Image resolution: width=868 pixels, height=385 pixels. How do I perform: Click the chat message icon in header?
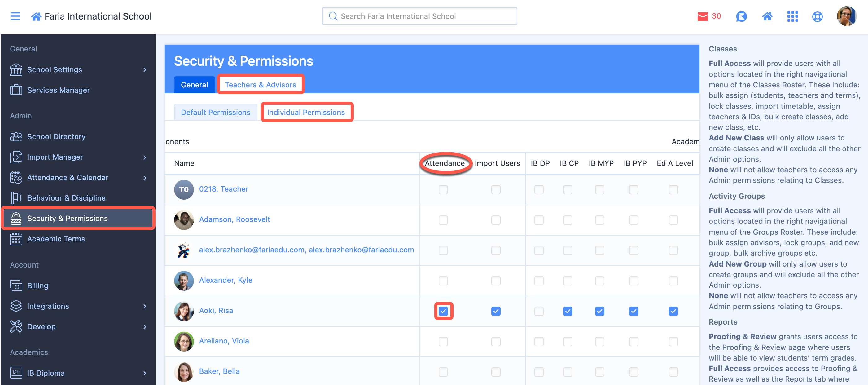click(x=741, y=16)
